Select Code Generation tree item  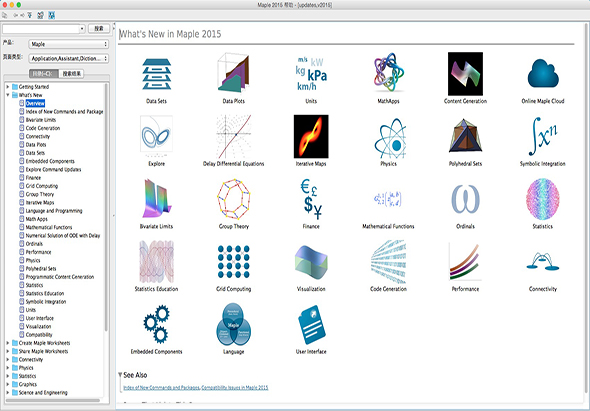pyautogui.click(x=43, y=128)
